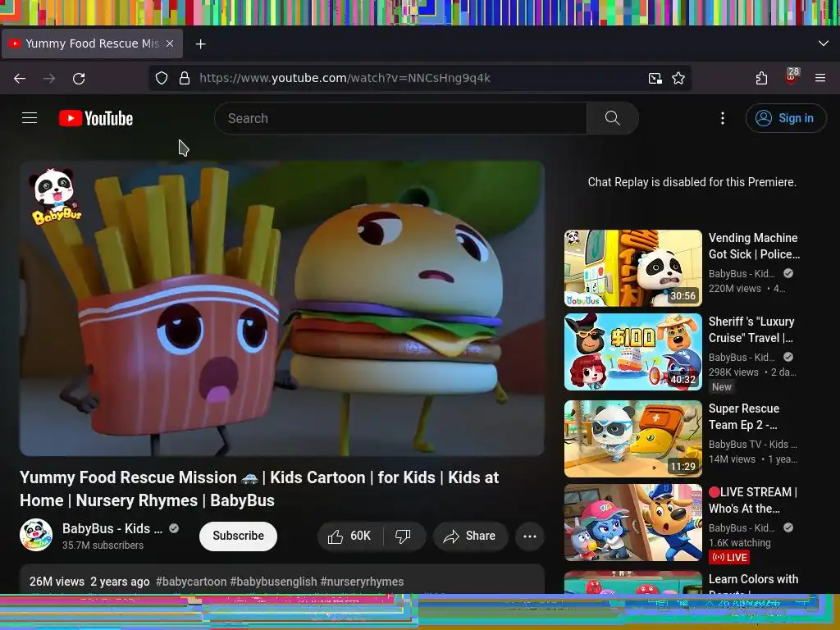
Task: Open Sheriff's Luxury Cruise Travel thumbnail
Action: [x=632, y=352]
